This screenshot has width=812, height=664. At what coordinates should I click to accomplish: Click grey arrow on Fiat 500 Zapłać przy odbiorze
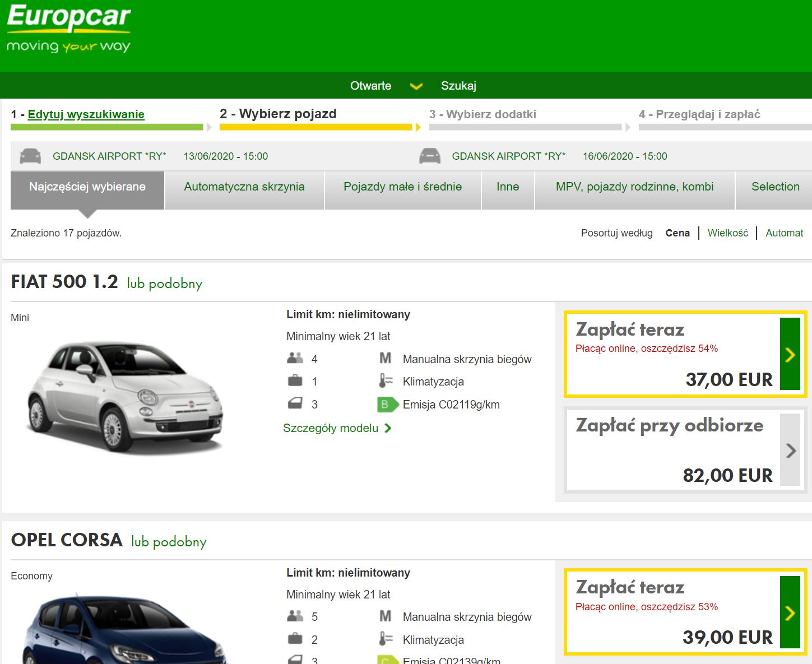[790, 450]
